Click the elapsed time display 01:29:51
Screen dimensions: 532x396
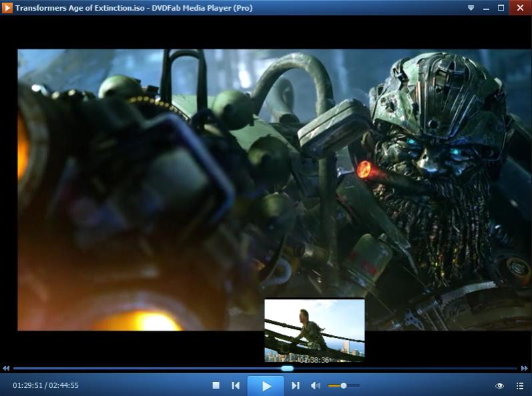coord(27,385)
